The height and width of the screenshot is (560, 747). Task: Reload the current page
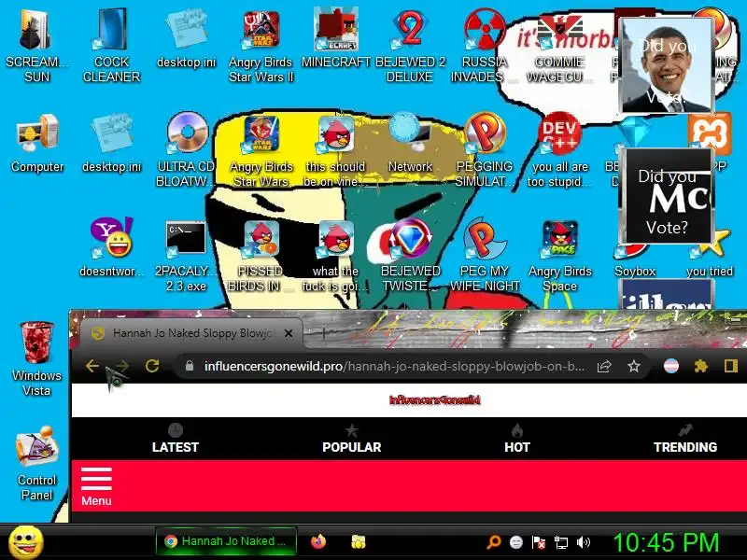pos(152,366)
